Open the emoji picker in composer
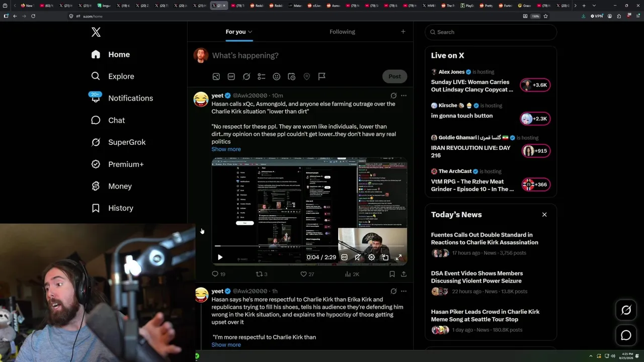Image resolution: width=644 pixels, height=362 pixels. [x=276, y=76]
